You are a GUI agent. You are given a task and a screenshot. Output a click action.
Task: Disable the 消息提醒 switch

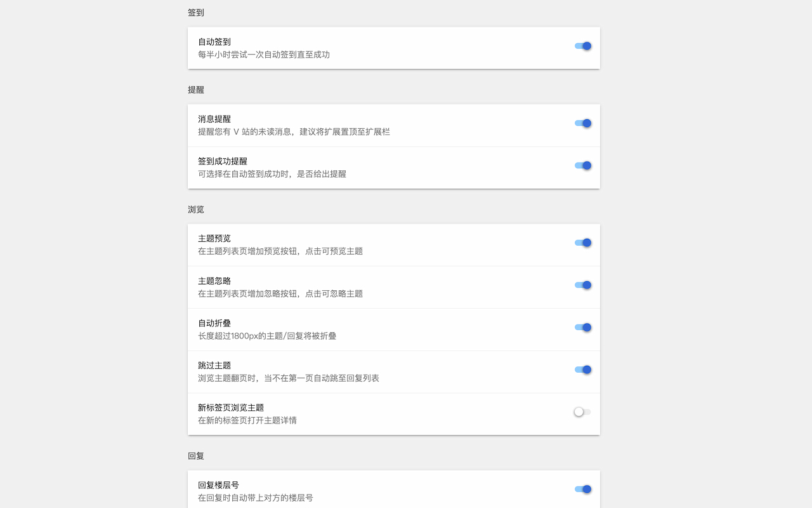pos(583,123)
